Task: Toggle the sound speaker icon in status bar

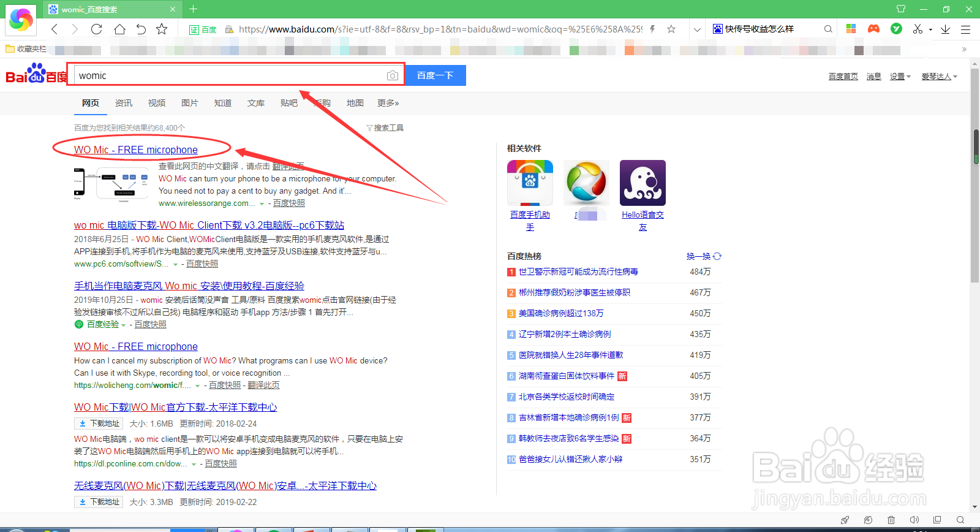Action: tap(914, 520)
